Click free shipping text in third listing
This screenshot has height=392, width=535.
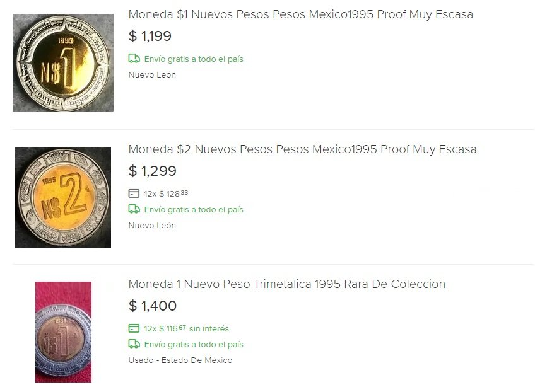[194, 345]
